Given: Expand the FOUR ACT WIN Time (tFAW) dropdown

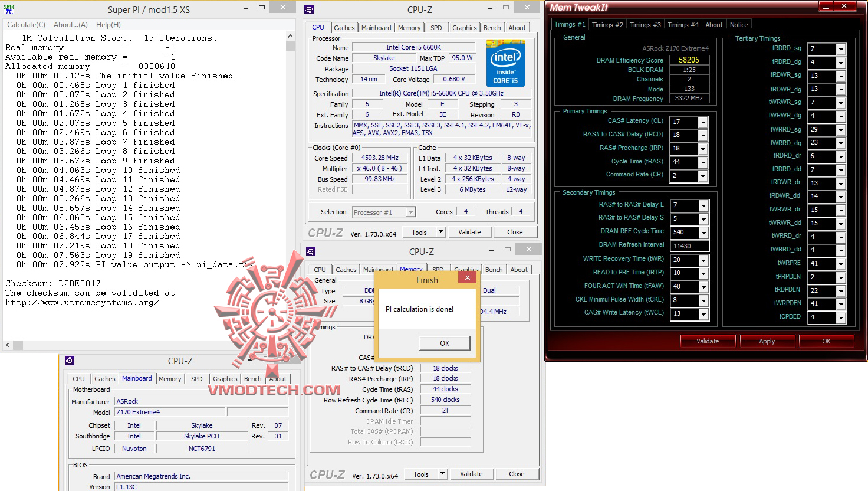Looking at the screenshot, I should tap(703, 287).
